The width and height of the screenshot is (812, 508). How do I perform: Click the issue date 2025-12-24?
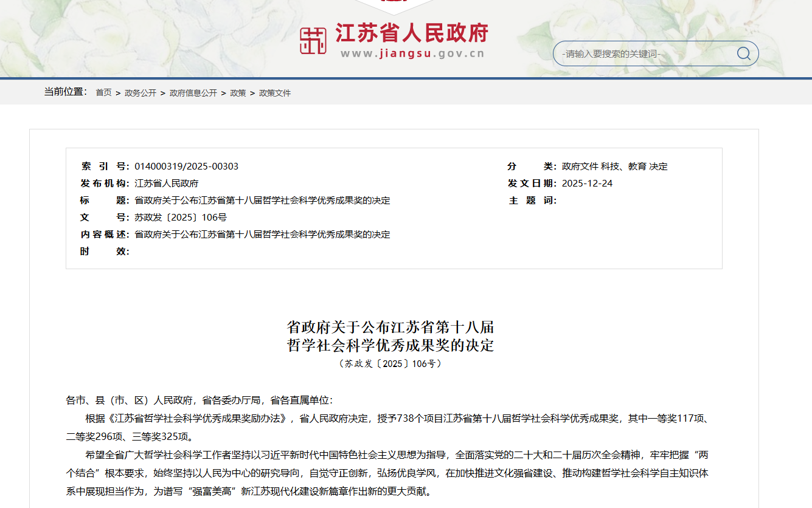[587, 184]
